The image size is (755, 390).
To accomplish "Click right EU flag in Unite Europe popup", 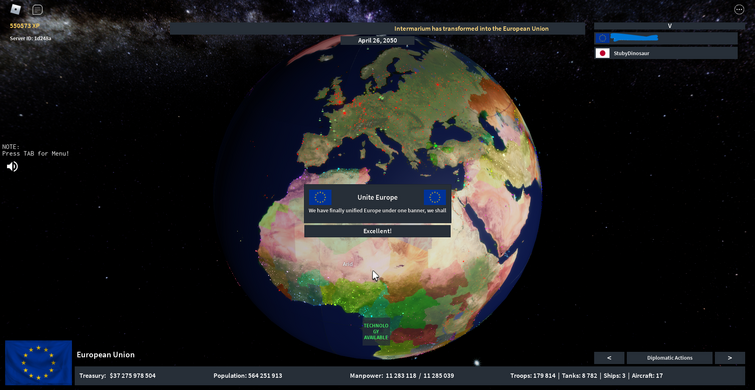I will point(435,197).
